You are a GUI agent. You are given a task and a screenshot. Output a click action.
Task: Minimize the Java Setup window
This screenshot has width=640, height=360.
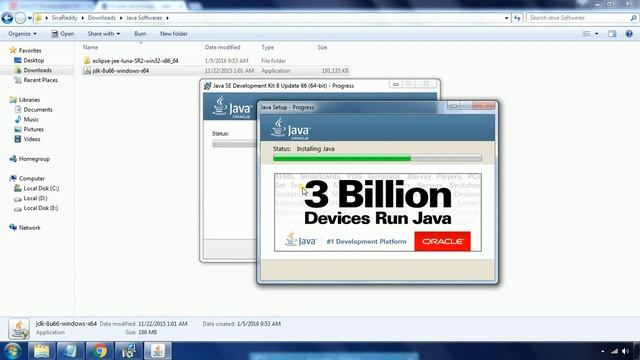[453, 107]
